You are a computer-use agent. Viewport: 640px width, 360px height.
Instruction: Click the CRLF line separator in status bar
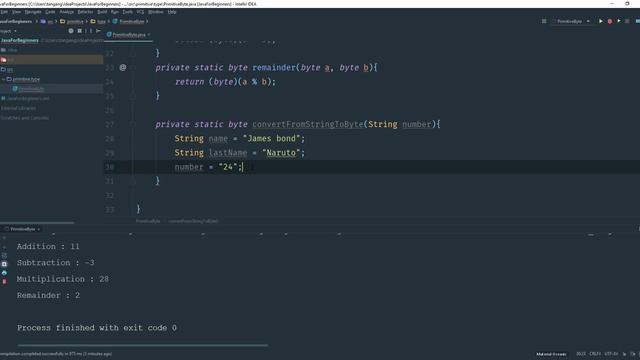click(595, 354)
